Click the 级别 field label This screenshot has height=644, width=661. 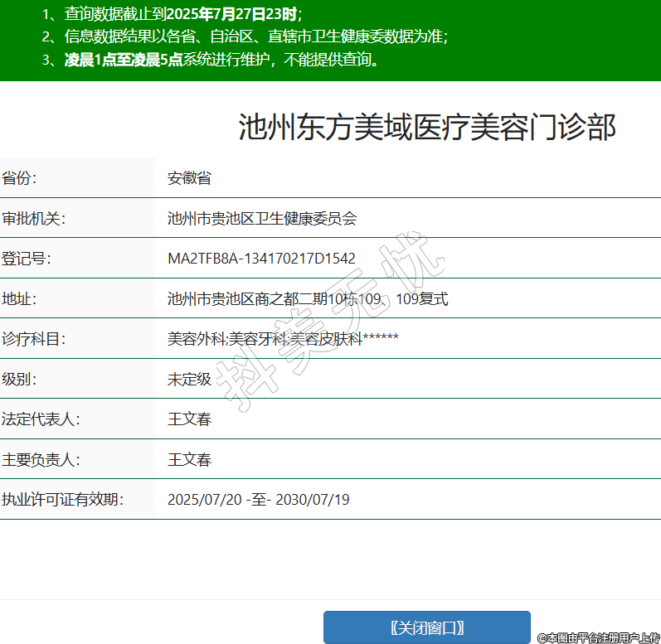point(19,379)
